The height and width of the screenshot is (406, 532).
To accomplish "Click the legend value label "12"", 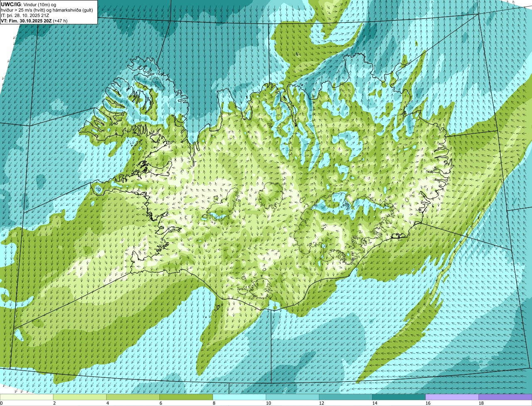I will click(x=322, y=403).
